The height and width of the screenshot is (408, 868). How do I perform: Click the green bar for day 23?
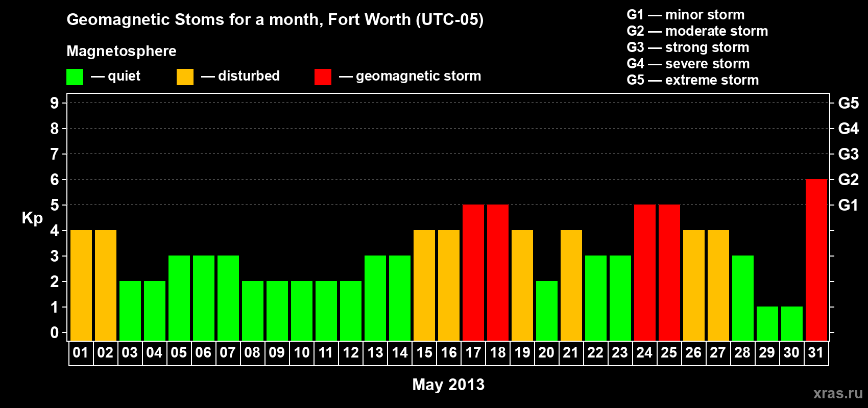tap(620, 298)
